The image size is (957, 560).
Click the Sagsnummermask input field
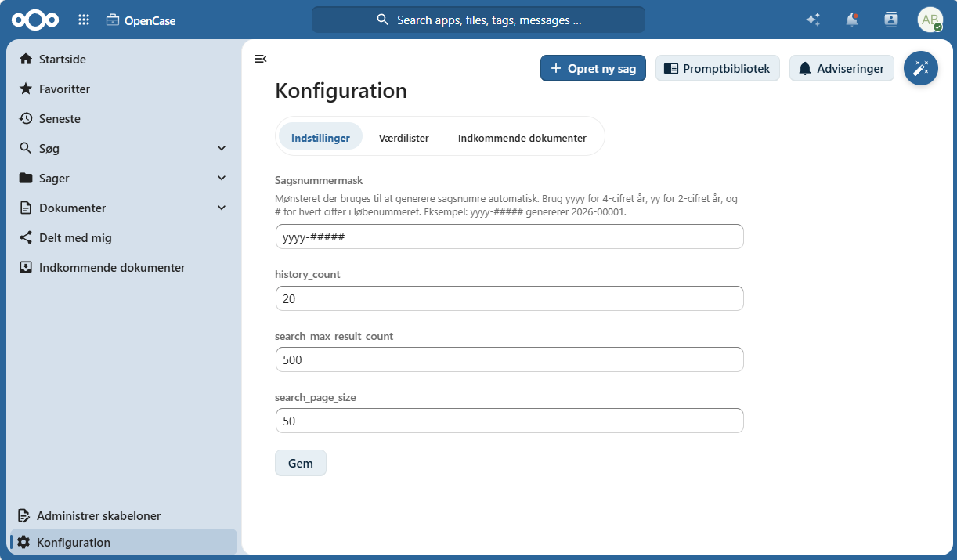coord(509,237)
